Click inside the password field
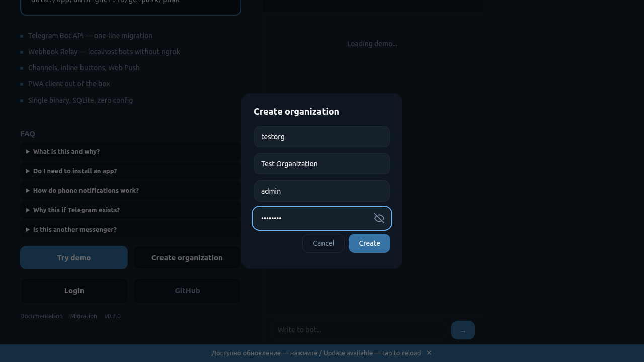Image resolution: width=644 pixels, height=362 pixels. click(312, 218)
